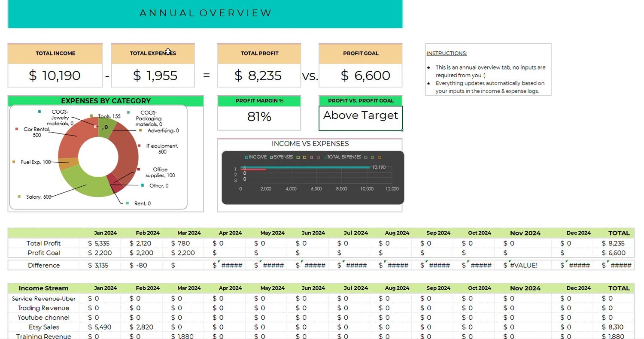Select the $1,955 total expenses value
Image resolution: width=644 pixels, height=339 pixels.
click(153, 76)
